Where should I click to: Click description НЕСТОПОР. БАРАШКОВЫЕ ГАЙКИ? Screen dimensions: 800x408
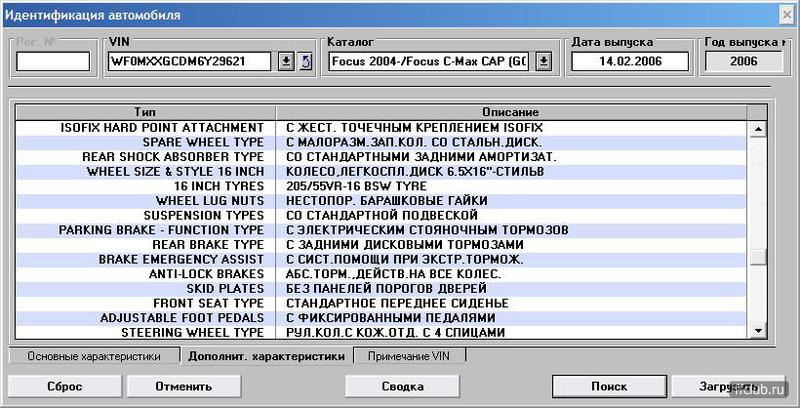(387, 201)
